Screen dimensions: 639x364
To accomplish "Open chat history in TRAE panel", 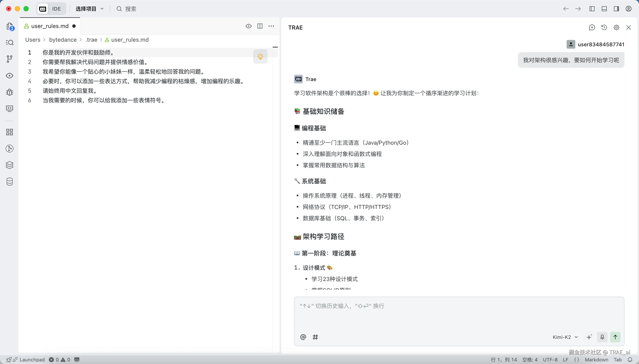I will [604, 28].
